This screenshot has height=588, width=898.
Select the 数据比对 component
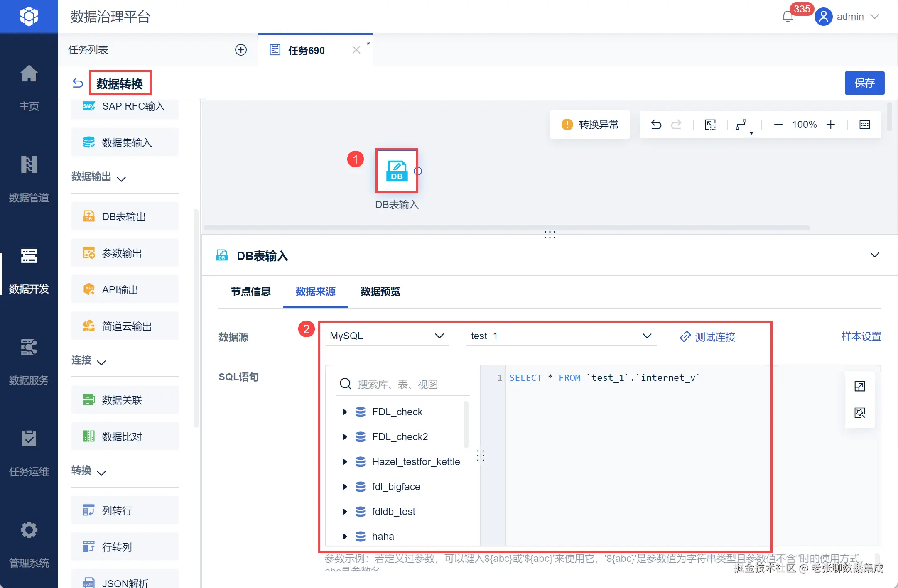pos(125,436)
